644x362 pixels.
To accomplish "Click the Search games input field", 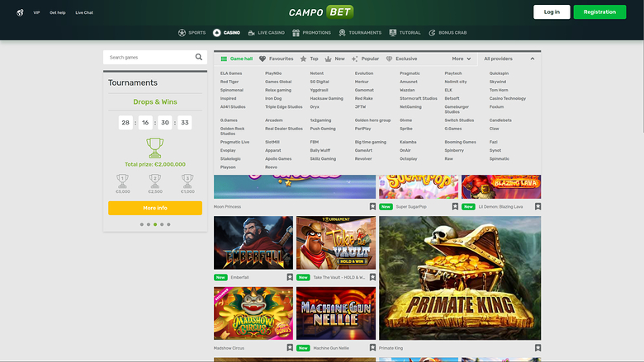I will point(155,58).
